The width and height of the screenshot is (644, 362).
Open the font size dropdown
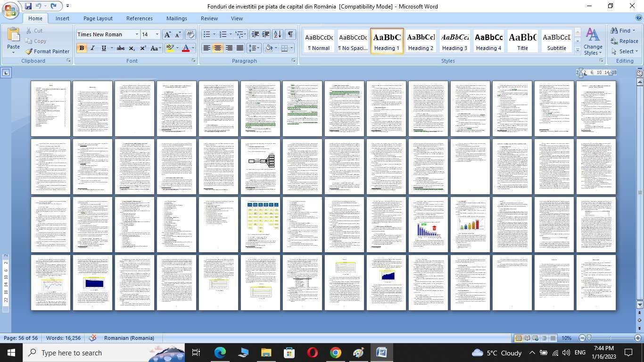pyautogui.click(x=157, y=34)
